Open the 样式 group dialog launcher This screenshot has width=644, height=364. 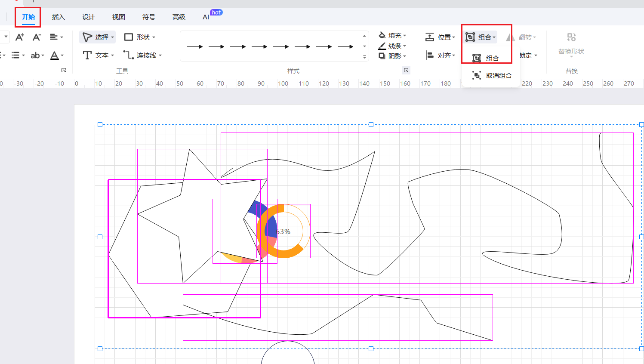pyautogui.click(x=406, y=70)
